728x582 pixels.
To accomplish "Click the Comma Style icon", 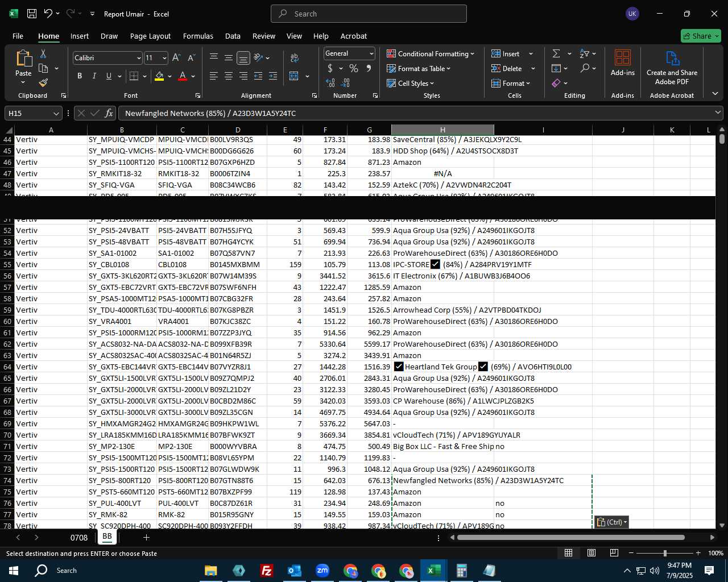I will (369, 68).
